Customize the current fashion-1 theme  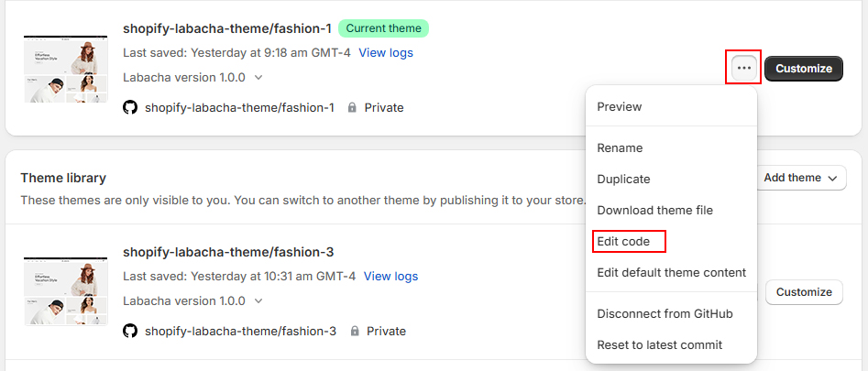[x=804, y=69]
